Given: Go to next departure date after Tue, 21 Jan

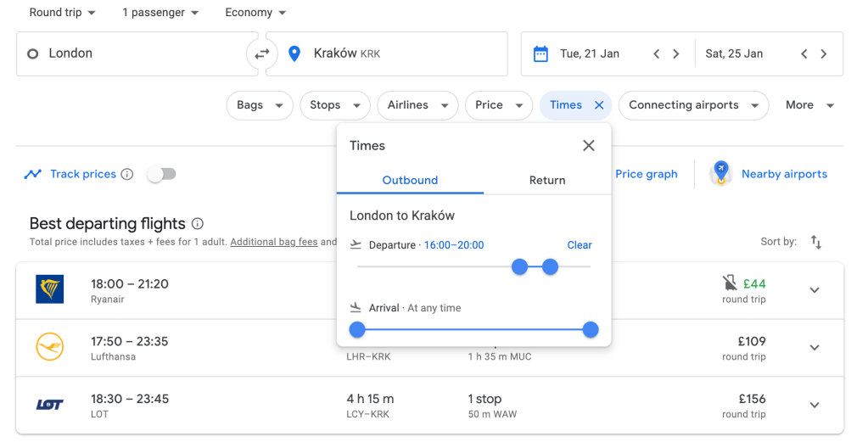Looking at the screenshot, I should [676, 54].
